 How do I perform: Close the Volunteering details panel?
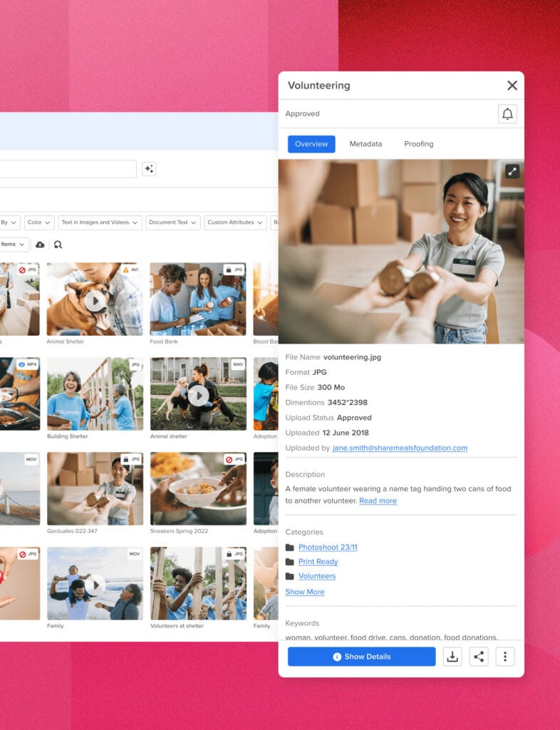coord(512,86)
